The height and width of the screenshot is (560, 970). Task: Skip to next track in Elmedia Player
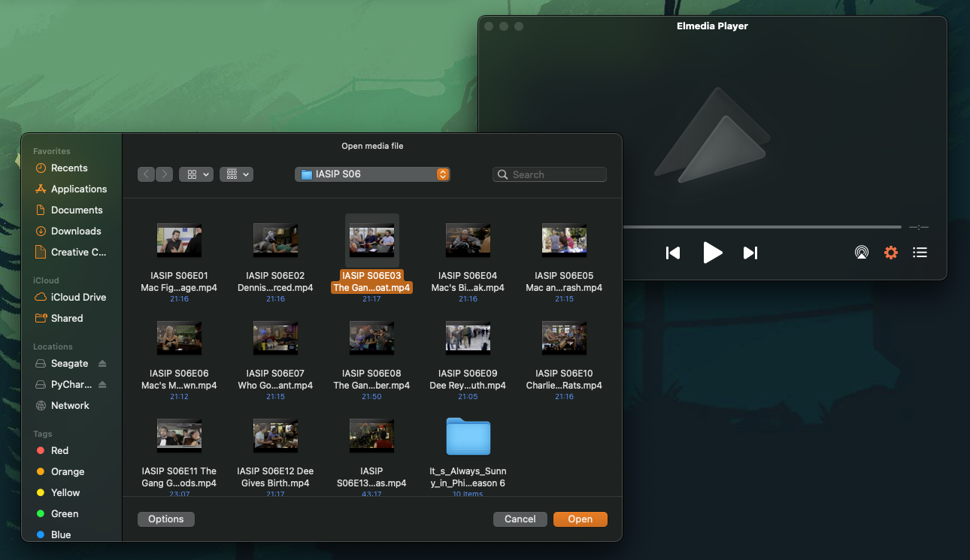pyautogui.click(x=750, y=253)
